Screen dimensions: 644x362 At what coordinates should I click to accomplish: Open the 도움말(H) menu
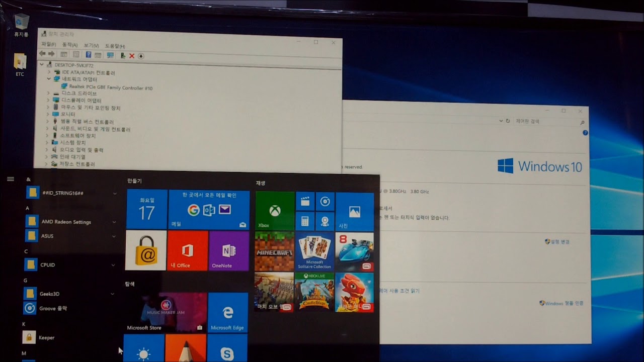pos(115,46)
